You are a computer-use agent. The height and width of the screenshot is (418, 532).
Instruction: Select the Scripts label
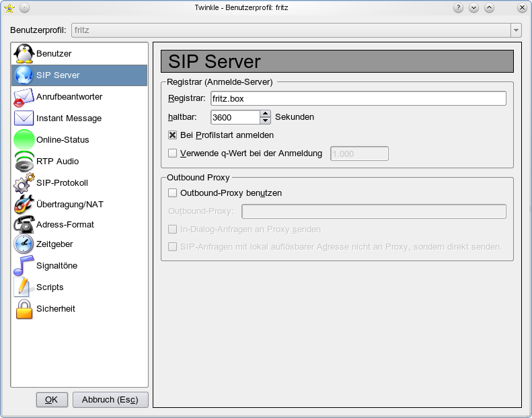[50, 287]
